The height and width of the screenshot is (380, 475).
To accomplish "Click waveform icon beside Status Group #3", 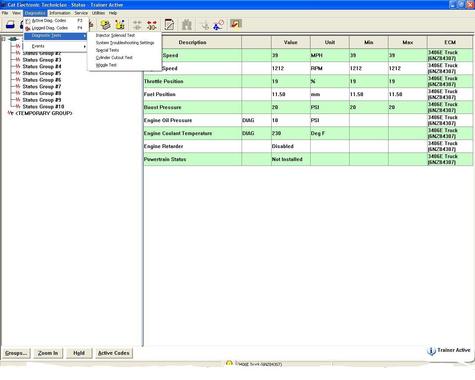I will click(x=18, y=60).
